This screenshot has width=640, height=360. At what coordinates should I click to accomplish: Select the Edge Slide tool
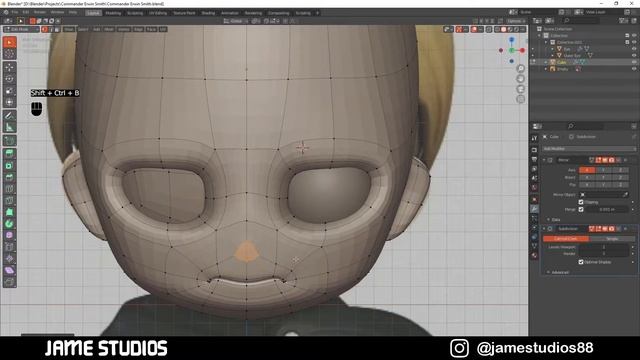9,247
